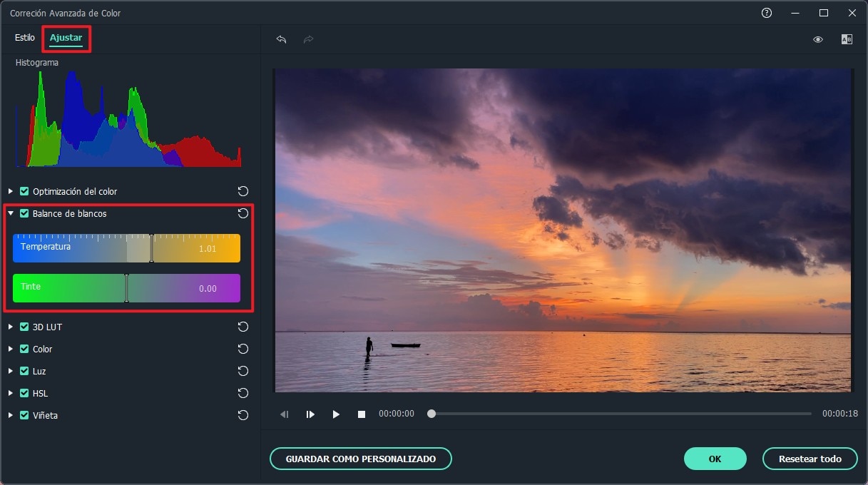Step back to previous frame
Viewport: 868px width, 485px height.
[x=284, y=414]
